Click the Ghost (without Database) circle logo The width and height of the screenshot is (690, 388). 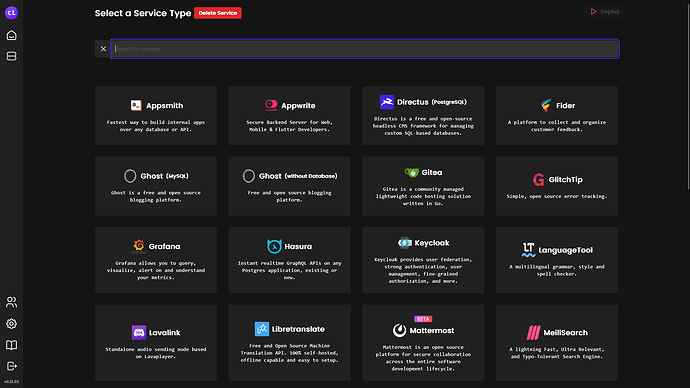pos(249,176)
